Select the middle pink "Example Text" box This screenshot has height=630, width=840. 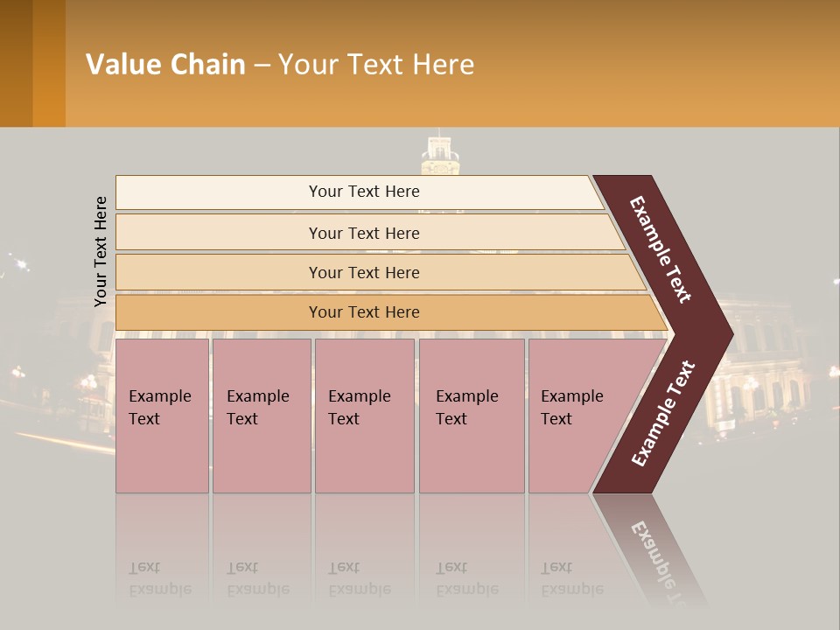pos(364,416)
